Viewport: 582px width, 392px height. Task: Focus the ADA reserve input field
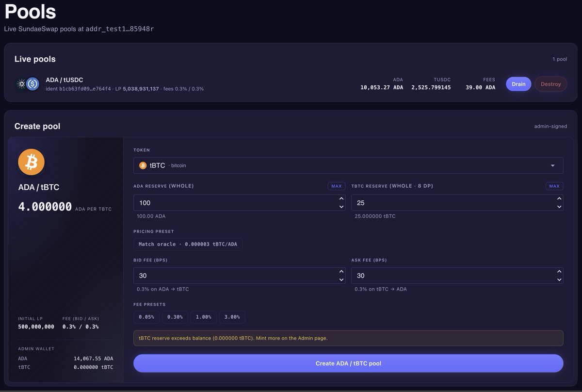point(240,203)
